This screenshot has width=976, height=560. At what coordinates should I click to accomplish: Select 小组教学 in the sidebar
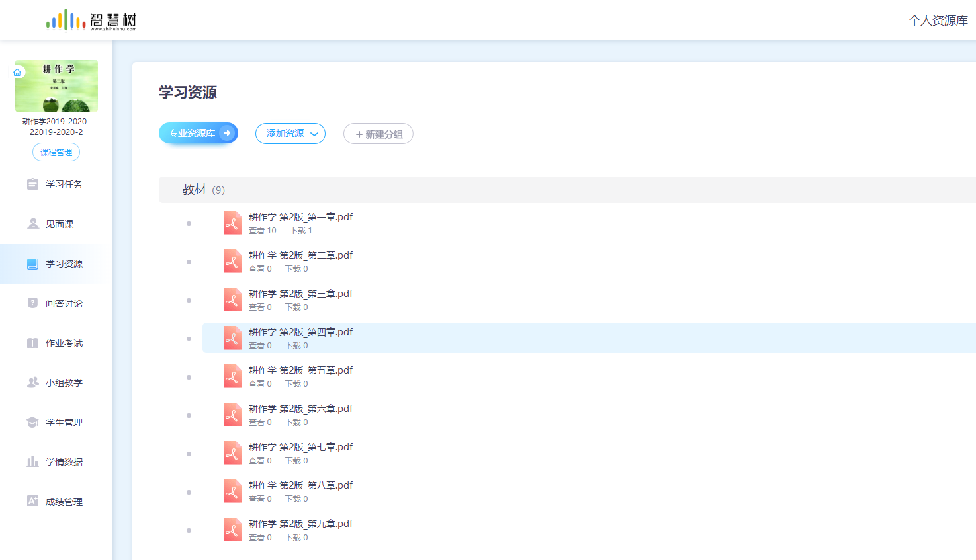[64, 383]
